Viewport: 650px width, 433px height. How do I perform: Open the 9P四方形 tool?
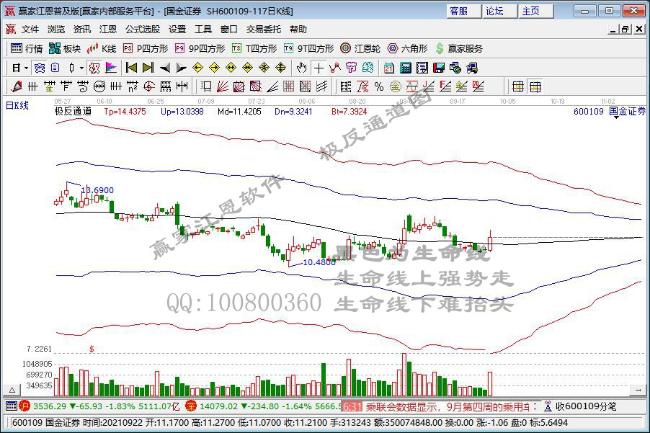pyautogui.click(x=200, y=48)
